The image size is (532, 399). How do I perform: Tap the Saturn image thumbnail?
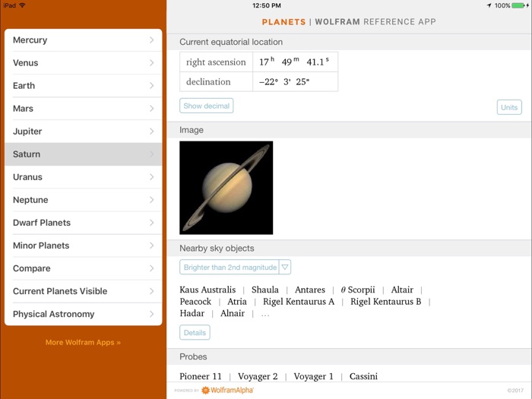226,188
